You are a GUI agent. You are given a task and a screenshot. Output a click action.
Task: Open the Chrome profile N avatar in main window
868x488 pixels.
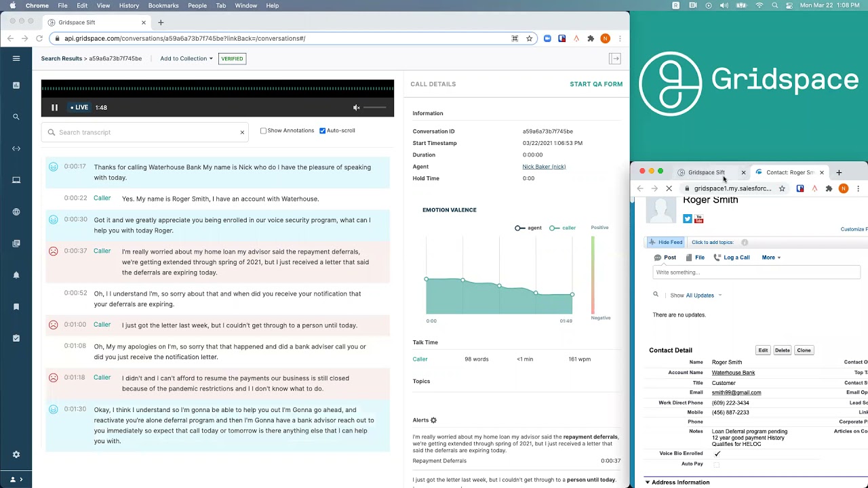[605, 39]
